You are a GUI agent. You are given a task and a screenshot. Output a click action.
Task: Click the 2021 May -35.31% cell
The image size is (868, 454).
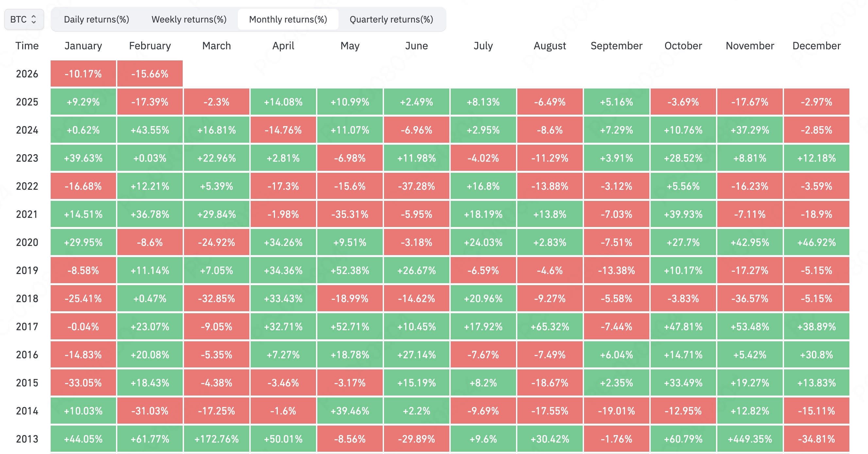click(x=350, y=214)
